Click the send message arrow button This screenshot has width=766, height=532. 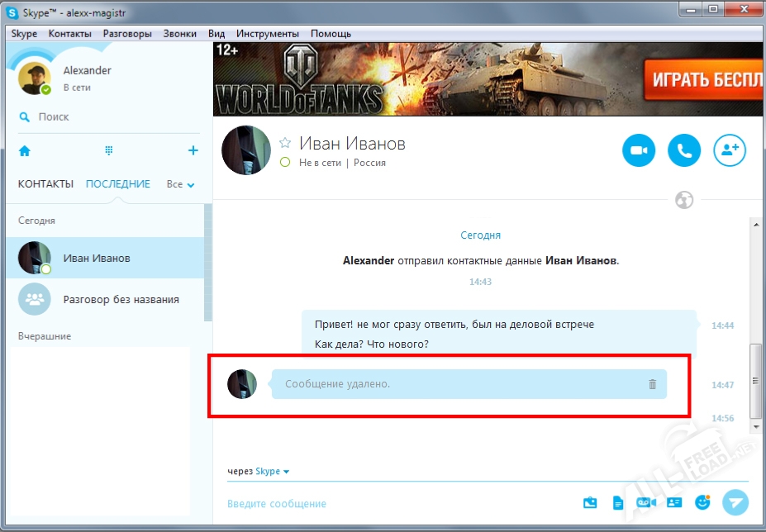(x=735, y=502)
